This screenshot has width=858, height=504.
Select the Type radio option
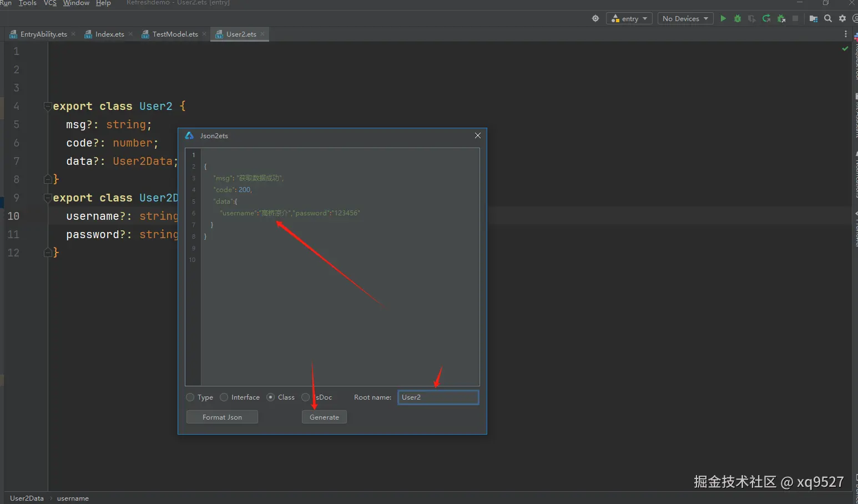(x=190, y=397)
